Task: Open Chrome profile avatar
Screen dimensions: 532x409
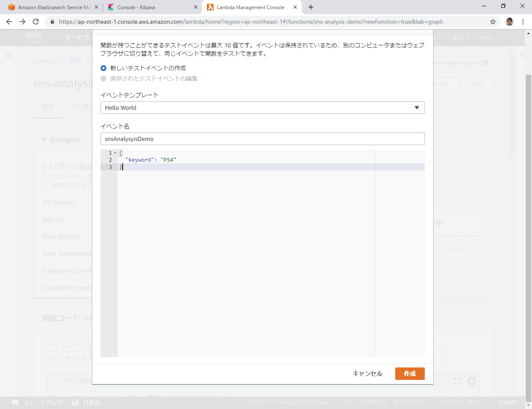Action: tap(510, 22)
